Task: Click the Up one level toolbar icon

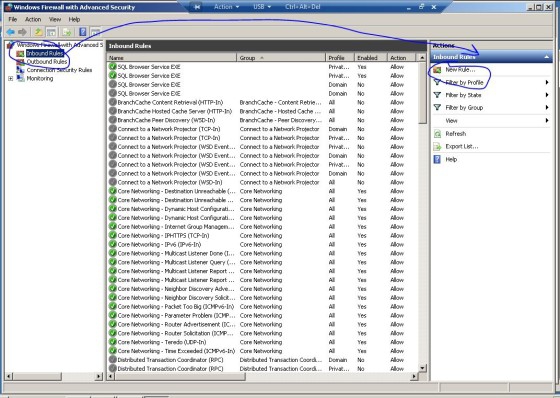Action: (x=38, y=32)
